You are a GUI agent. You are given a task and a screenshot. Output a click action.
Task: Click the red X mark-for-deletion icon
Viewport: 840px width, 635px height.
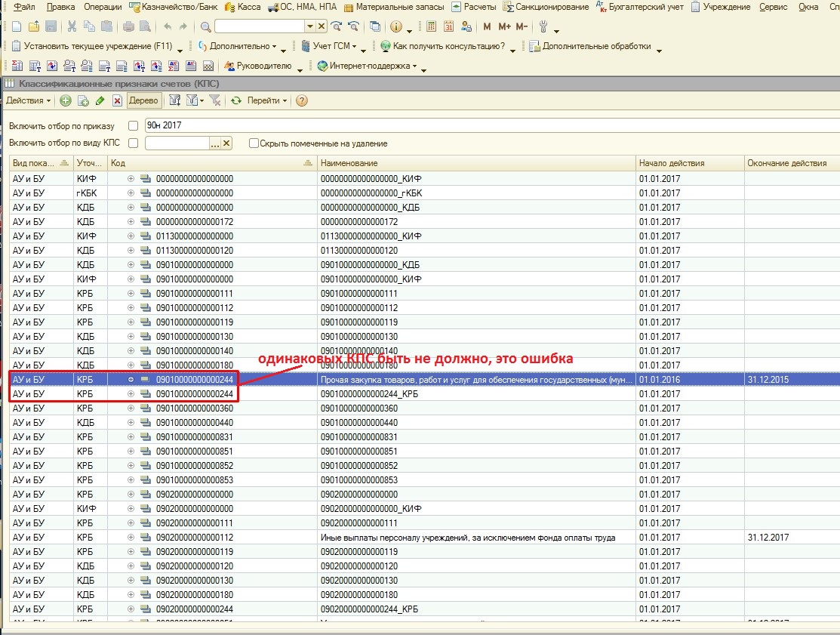pyautogui.click(x=117, y=100)
